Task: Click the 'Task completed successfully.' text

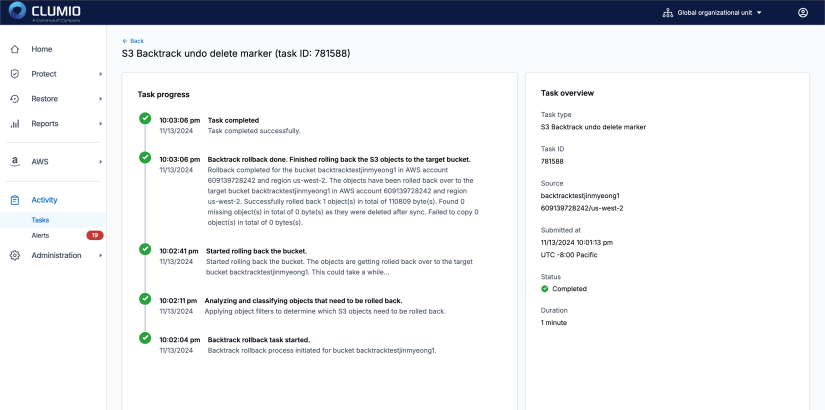Action: [x=254, y=131]
